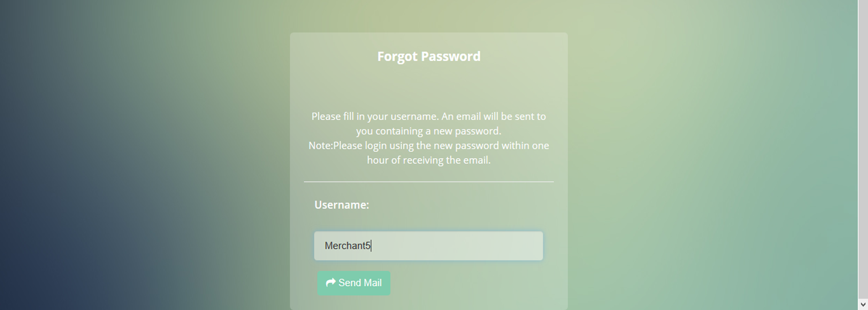Place cursor right after Merchant5 text
The height and width of the screenshot is (310, 868).
[x=372, y=246]
